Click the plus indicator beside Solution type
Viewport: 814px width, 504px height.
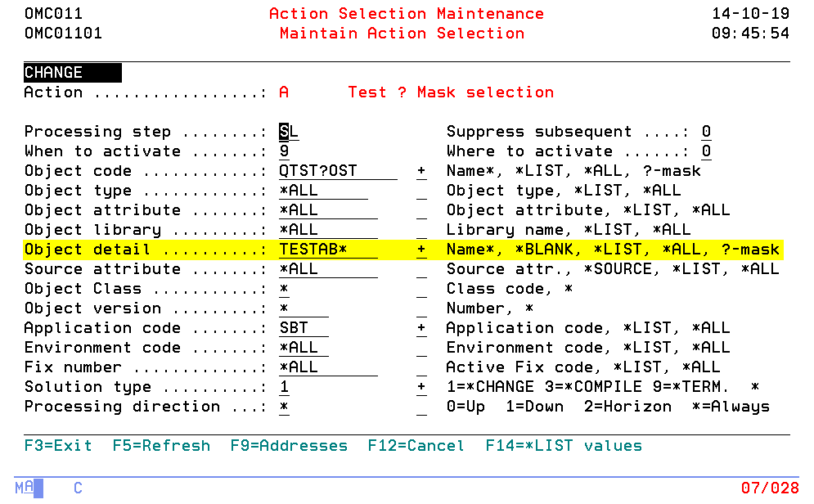tap(421, 387)
